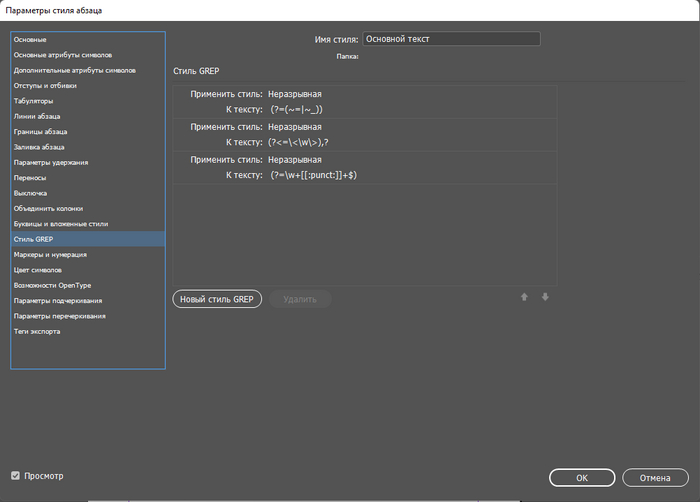
Task: Go to Табуляторы settings
Action: click(x=34, y=101)
